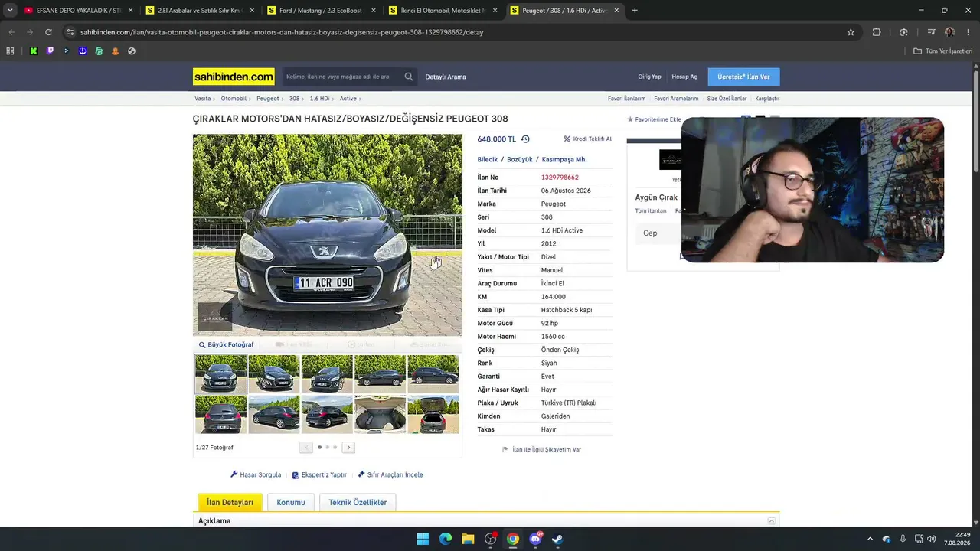Click Bozüyük district link
The width and height of the screenshot is (980, 551).
520,159
